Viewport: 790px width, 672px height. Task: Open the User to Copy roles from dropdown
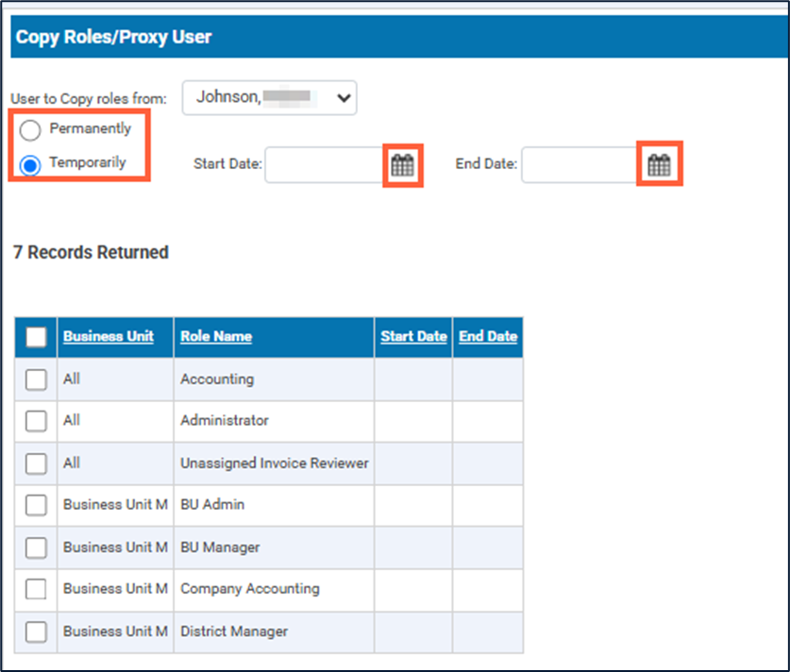270,98
